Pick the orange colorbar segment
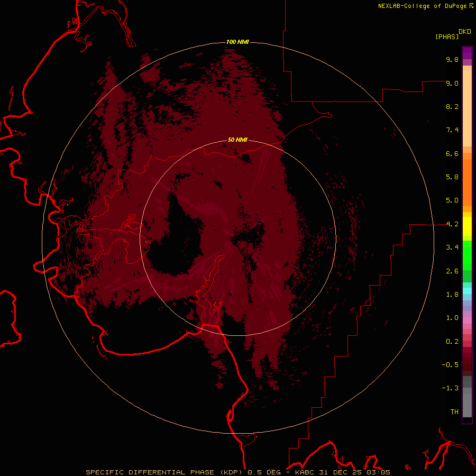 click(467, 183)
